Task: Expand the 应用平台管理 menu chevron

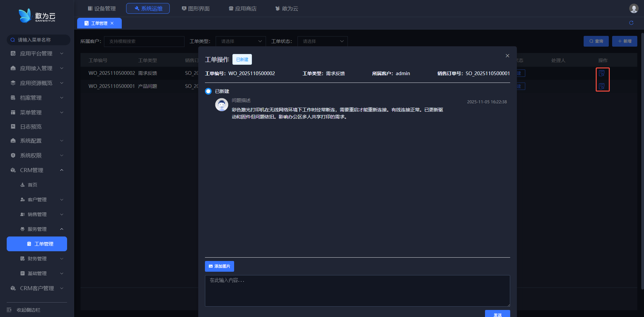Action: (x=62, y=53)
